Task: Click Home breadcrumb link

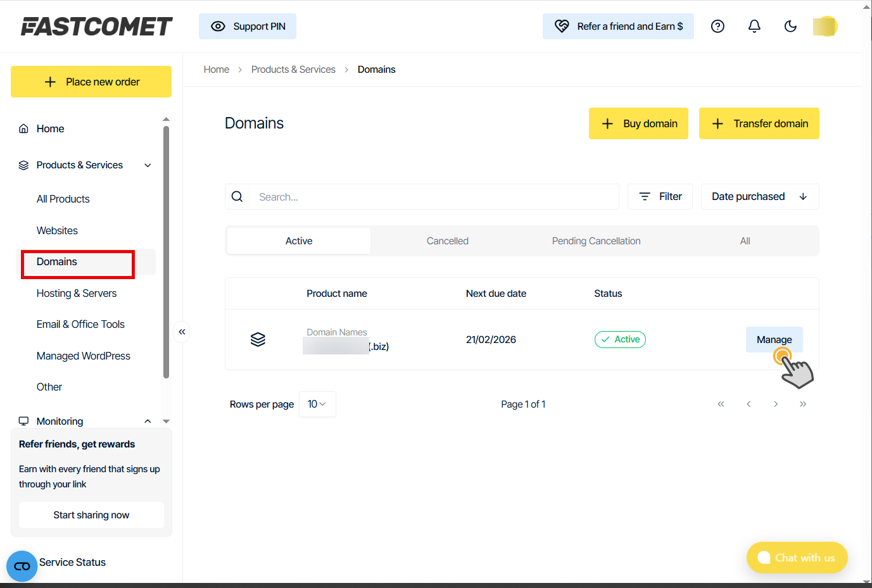Action: (x=217, y=70)
